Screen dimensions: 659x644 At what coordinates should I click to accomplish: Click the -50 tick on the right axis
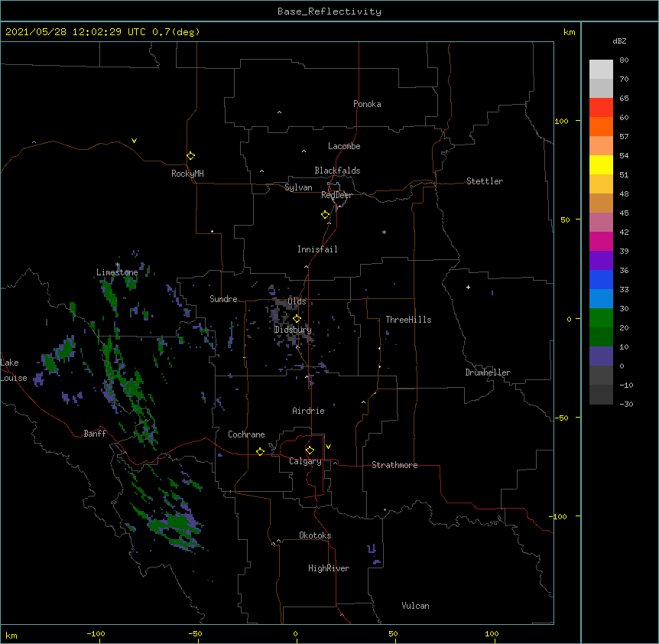click(x=561, y=418)
